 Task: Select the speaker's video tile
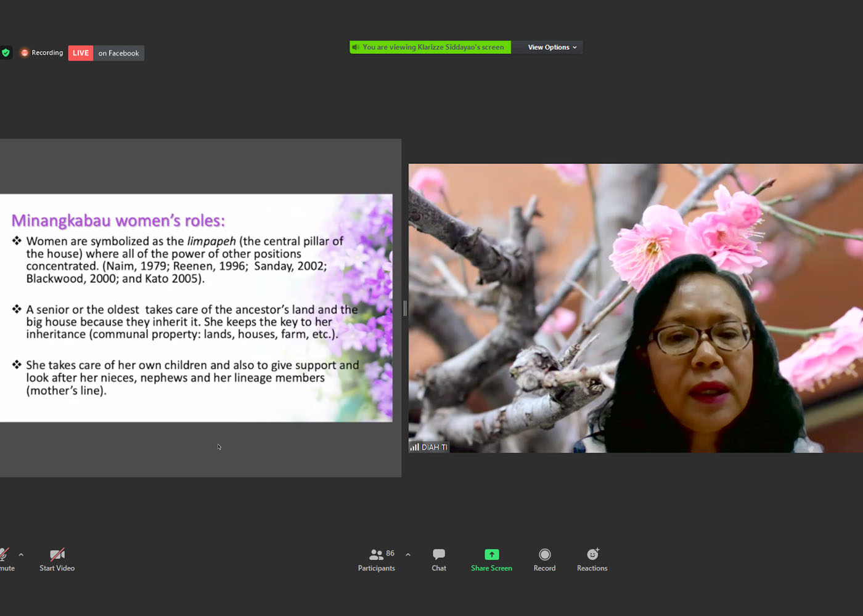[x=635, y=308]
